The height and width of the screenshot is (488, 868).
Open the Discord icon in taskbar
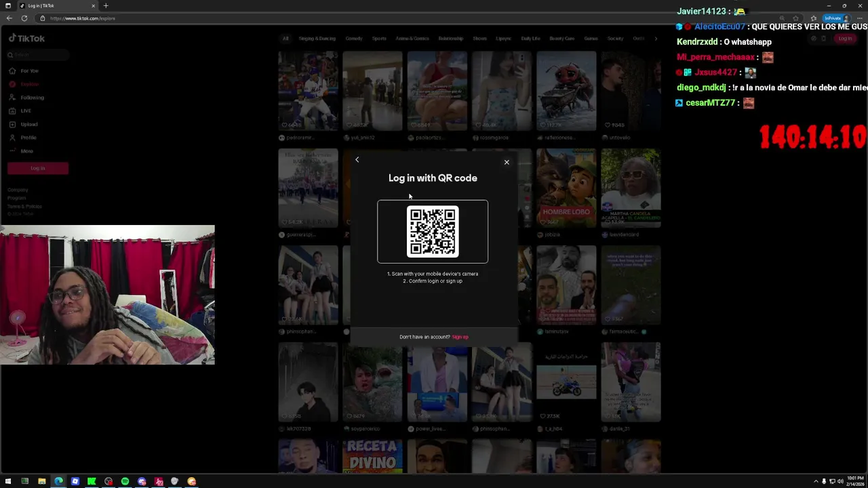click(142, 481)
